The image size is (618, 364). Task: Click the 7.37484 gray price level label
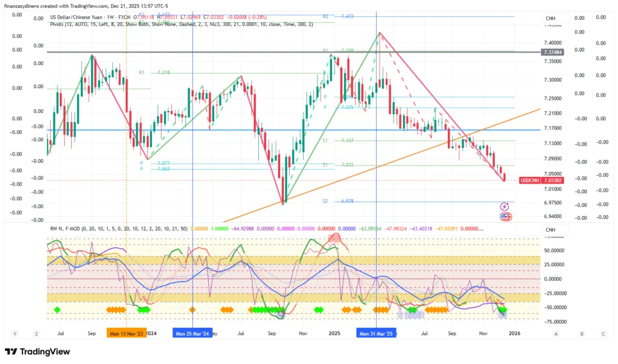coord(553,53)
